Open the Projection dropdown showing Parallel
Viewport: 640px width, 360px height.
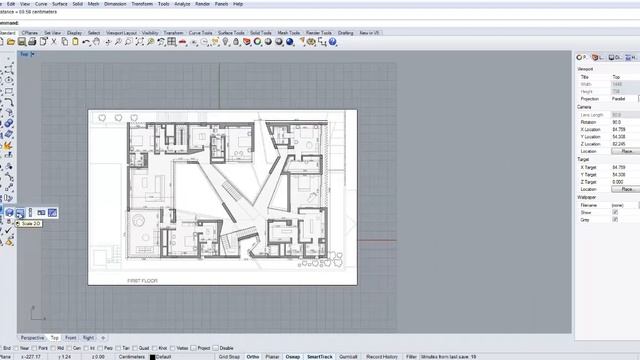625,99
